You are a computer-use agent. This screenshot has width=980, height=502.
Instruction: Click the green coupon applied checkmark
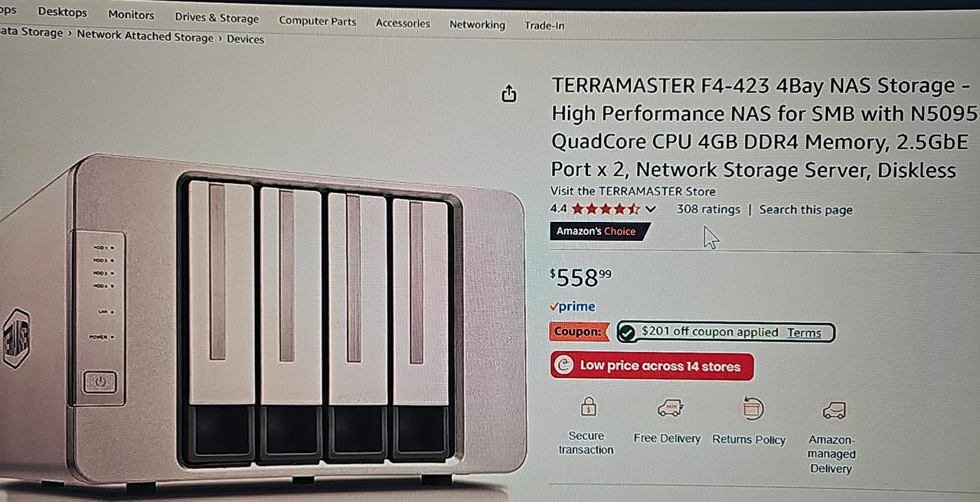point(628,332)
